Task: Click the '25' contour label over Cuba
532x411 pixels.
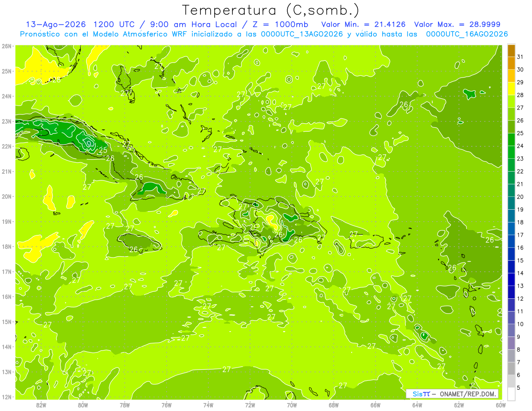Action: pyautogui.click(x=103, y=150)
